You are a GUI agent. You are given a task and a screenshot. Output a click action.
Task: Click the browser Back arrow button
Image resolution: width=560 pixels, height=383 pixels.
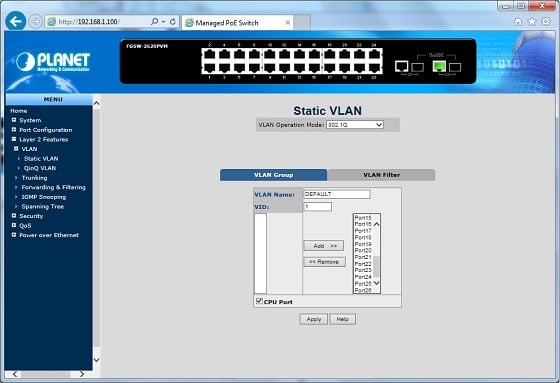[x=16, y=21]
